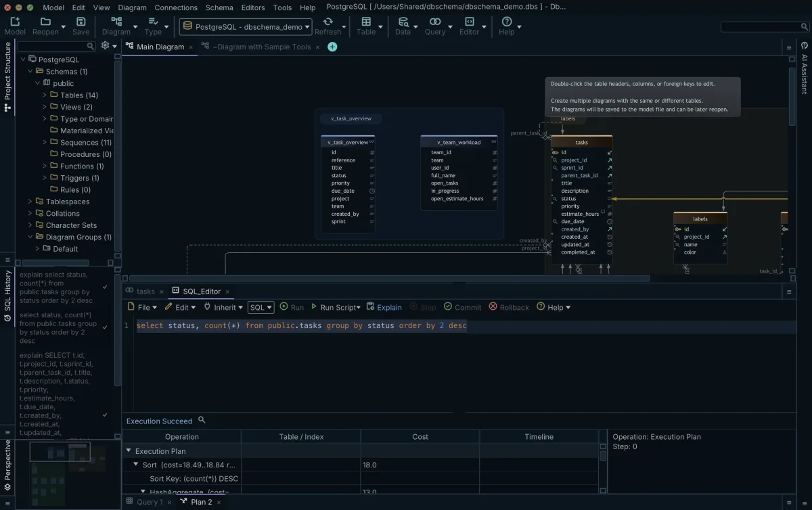
Task: Click the Table toolbar icon
Action: coord(366,22)
